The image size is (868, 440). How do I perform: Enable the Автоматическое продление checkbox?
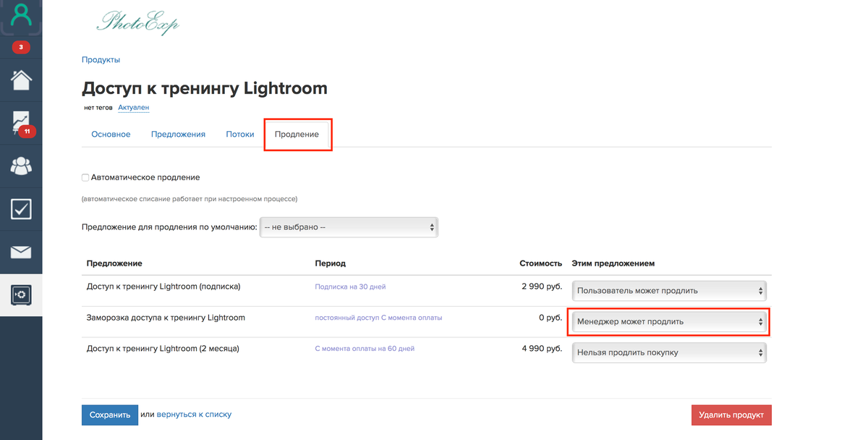[85, 177]
